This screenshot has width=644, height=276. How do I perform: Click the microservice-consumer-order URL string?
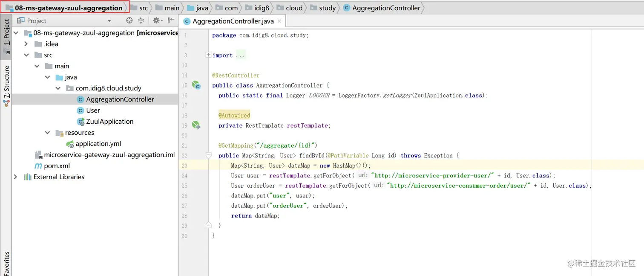click(x=459, y=186)
